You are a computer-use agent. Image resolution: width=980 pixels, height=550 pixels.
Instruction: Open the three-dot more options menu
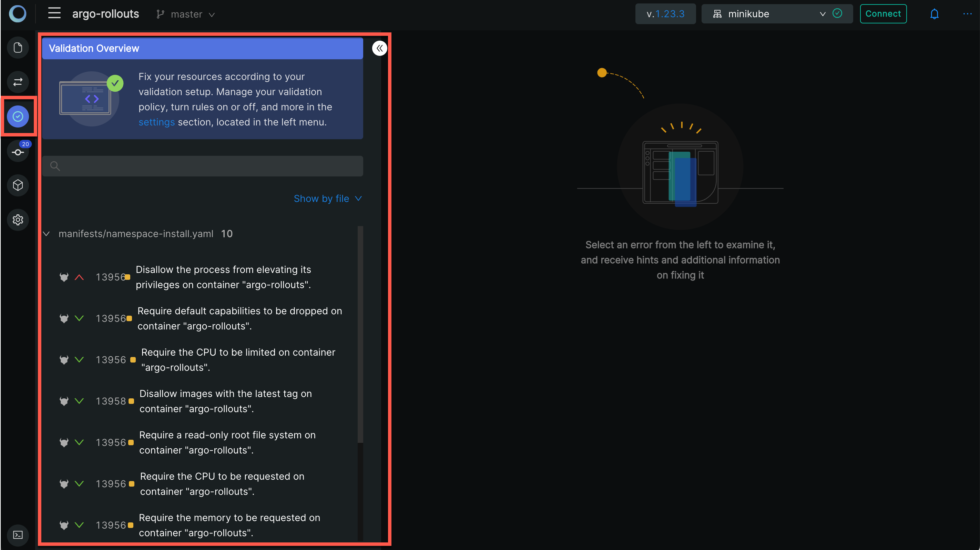[x=967, y=14]
